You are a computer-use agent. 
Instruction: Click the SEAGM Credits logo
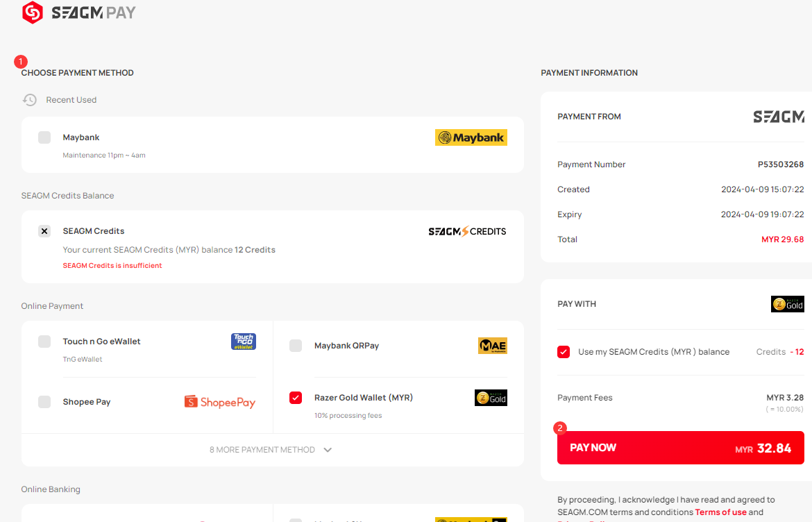coord(467,231)
